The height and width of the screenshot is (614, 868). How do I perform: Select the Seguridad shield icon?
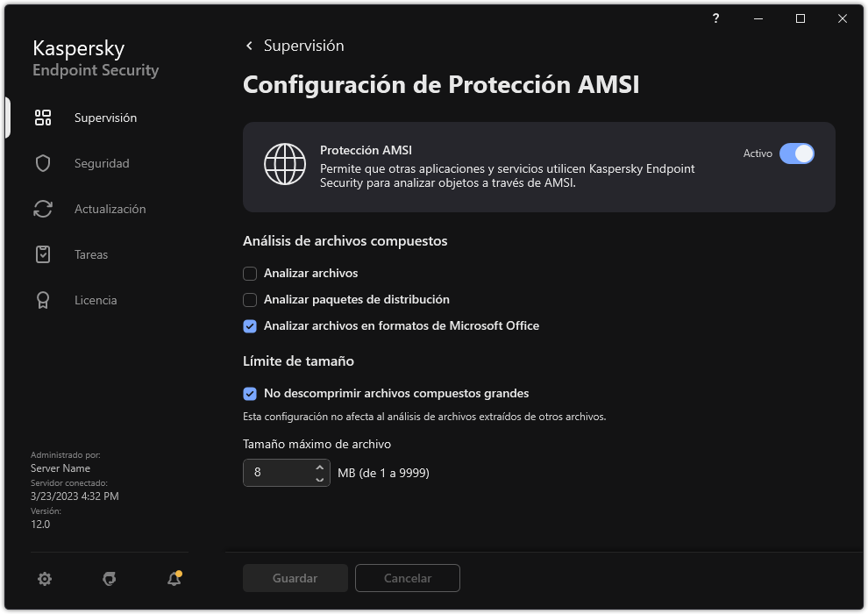click(x=42, y=162)
